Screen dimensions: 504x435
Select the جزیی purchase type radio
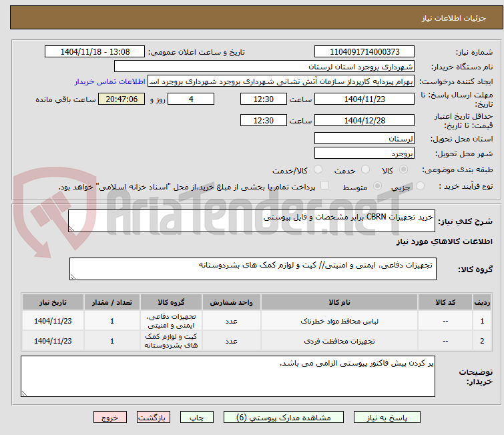[420, 185]
